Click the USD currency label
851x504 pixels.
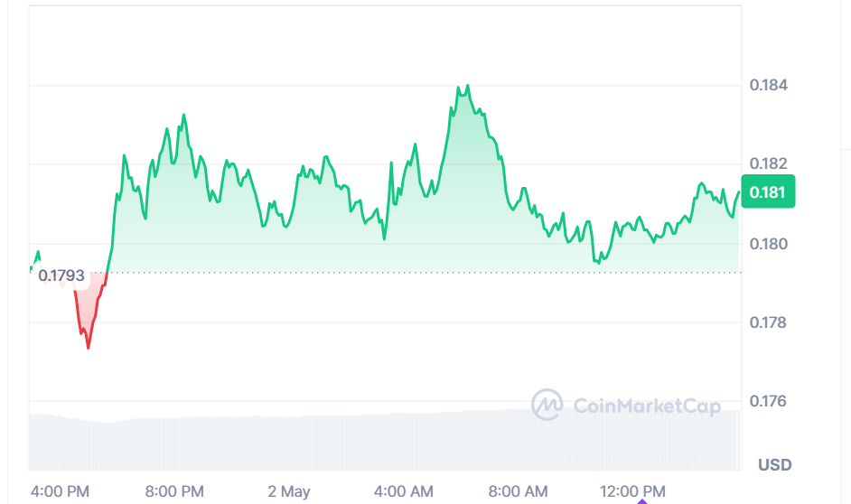point(775,465)
